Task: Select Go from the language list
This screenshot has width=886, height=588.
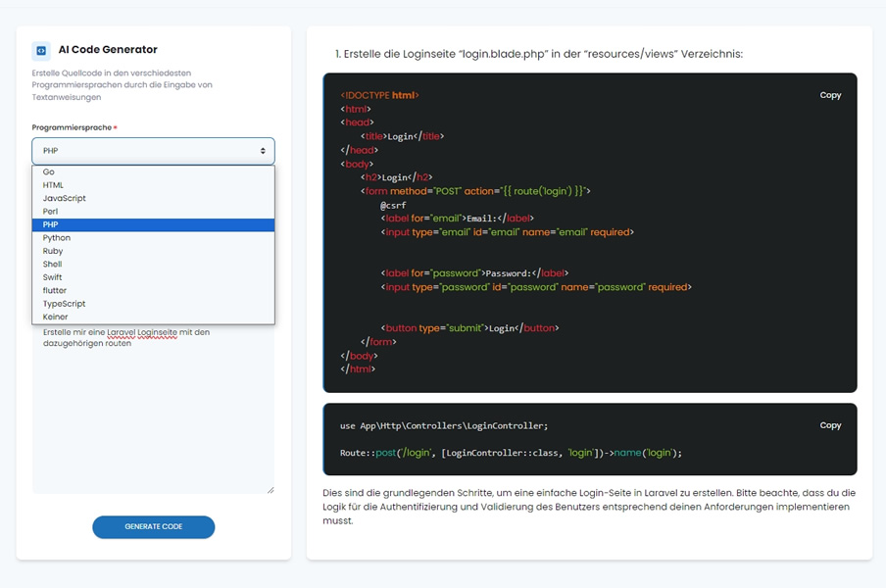Action: coord(49,171)
